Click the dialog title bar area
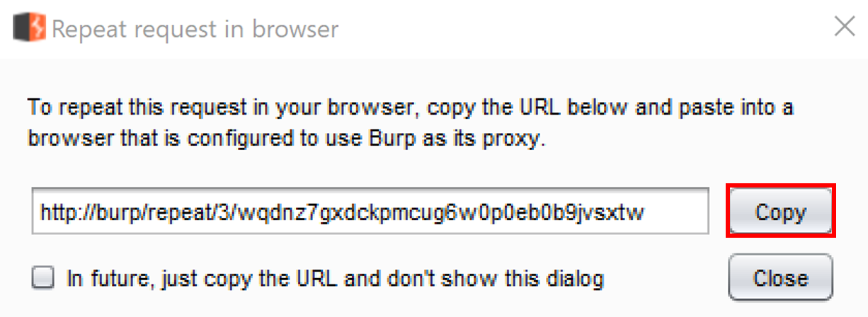Image resolution: width=868 pixels, height=317 pixels. click(x=434, y=28)
